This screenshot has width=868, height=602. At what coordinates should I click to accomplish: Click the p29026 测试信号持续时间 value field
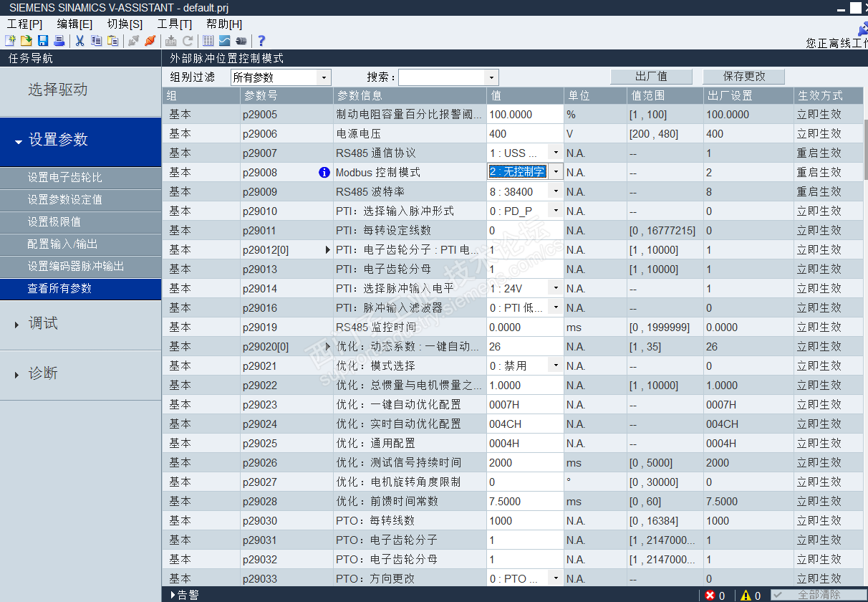pyautogui.click(x=525, y=462)
